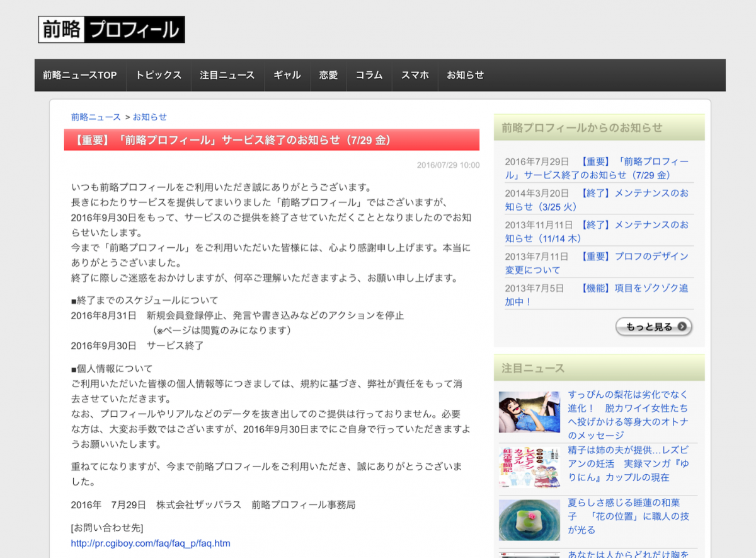756x558 pixels.
Task: Open the 2016年7月29日 service termination notice link
Action: (x=634, y=168)
